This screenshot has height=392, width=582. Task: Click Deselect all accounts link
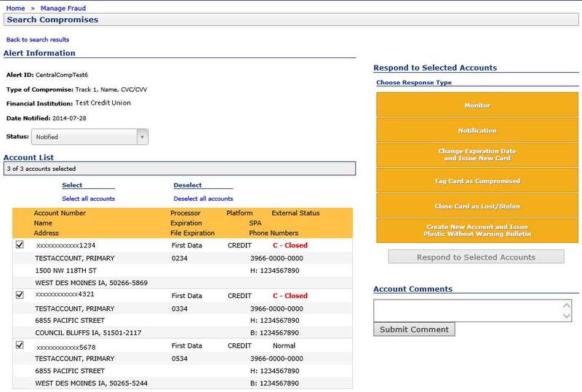pos(203,199)
